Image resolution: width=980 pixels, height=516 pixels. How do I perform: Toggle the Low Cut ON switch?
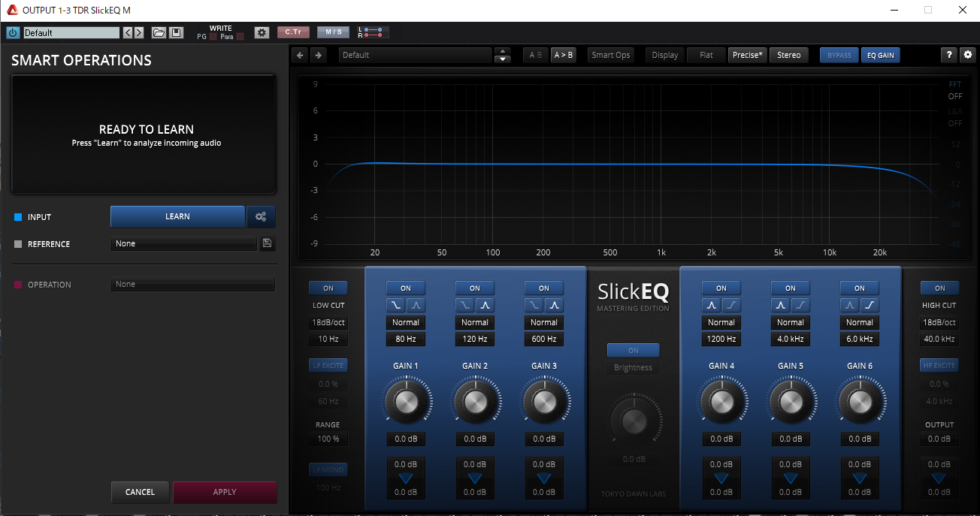(x=328, y=288)
